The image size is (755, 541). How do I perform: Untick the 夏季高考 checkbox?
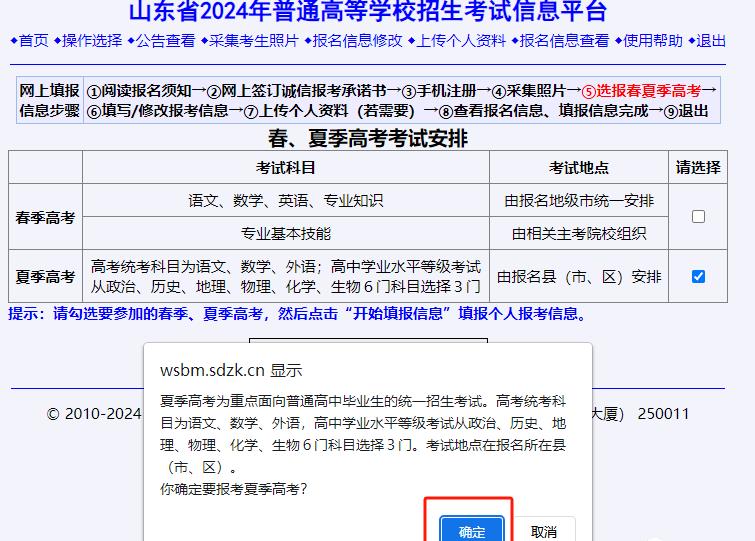(x=698, y=276)
